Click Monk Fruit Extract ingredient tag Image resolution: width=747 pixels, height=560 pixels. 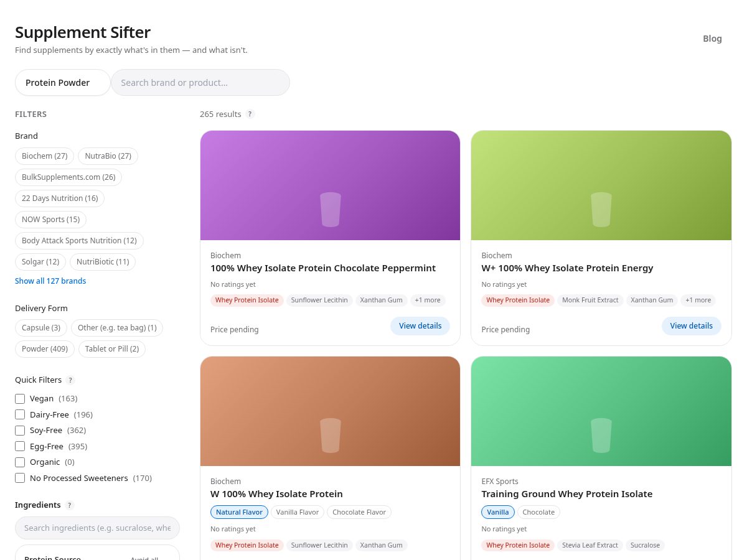pyautogui.click(x=590, y=300)
